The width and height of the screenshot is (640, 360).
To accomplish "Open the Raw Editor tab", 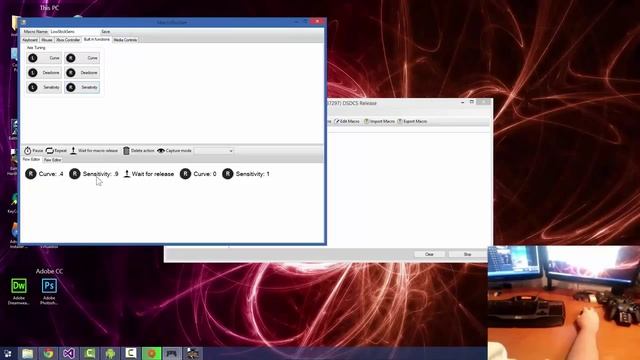I will click(52, 160).
